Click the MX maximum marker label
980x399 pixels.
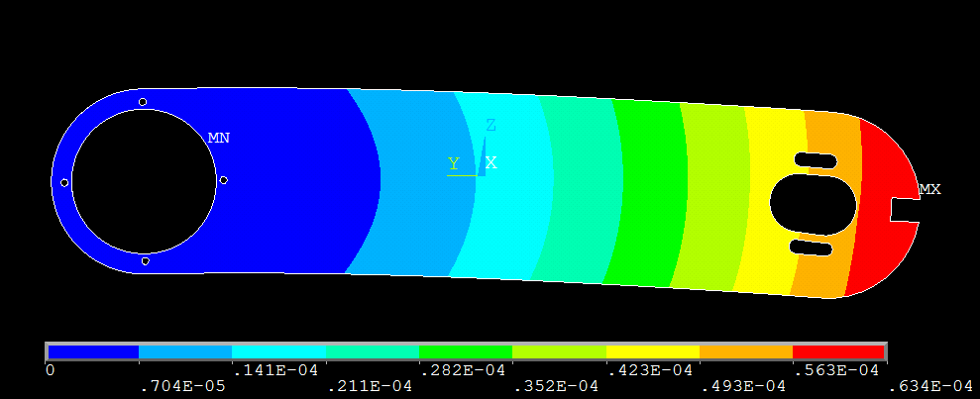coord(929,189)
